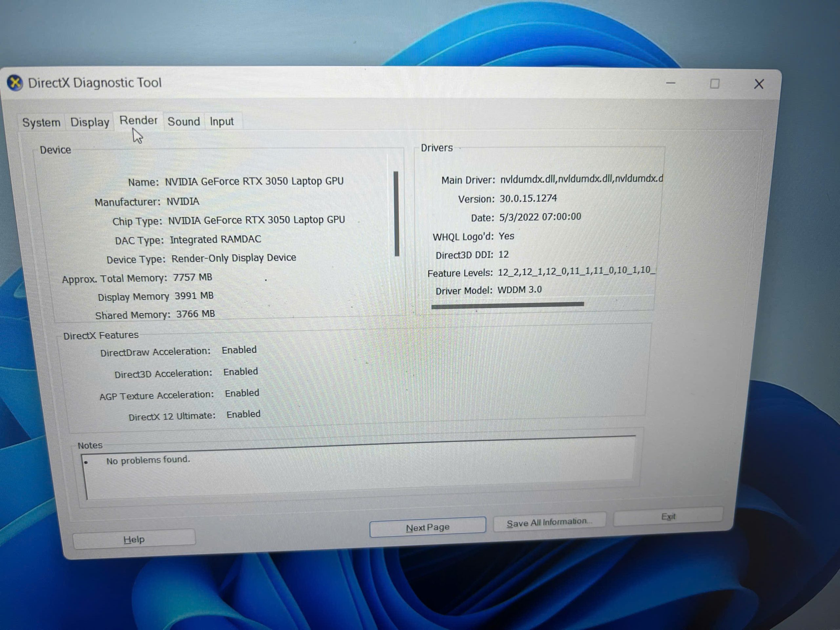Close the DirectX Diagnostic Tool window
The height and width of the screenshot is (630, 840).
click(759, 84)
